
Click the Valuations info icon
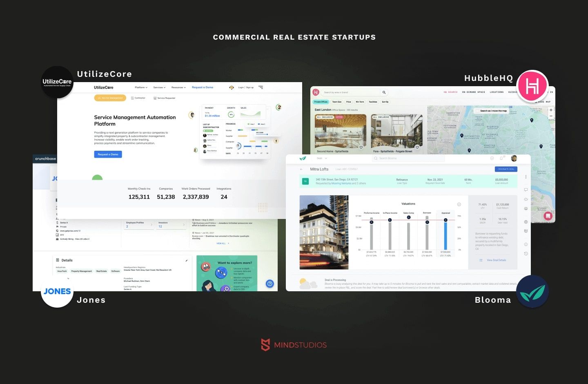(x=459, y=204)
